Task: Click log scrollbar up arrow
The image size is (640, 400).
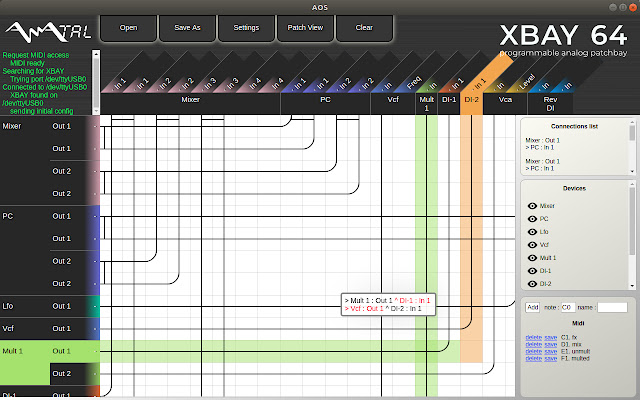Action: [96, 53]
